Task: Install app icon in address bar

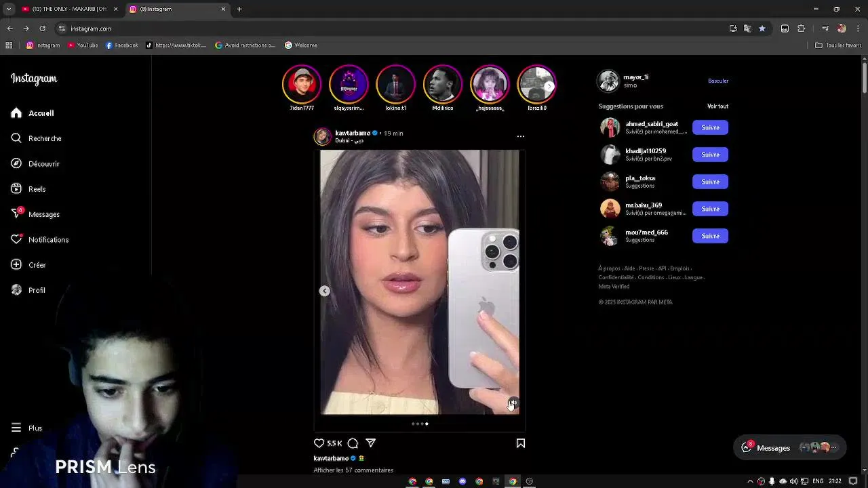Action: [x=733, y=28]
